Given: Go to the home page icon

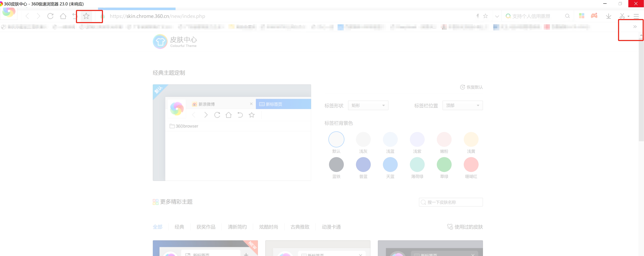Looking at the screenshot, I should [x=63, y=16].
